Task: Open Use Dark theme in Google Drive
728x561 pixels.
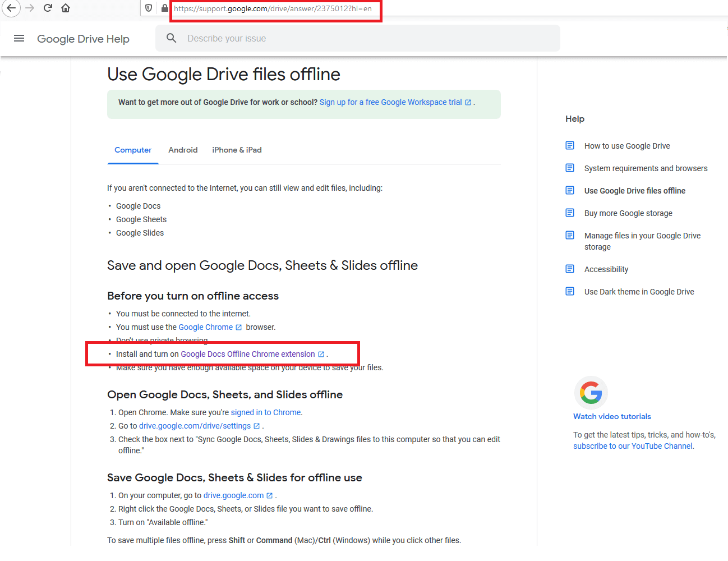Action: tap(639, 292)
